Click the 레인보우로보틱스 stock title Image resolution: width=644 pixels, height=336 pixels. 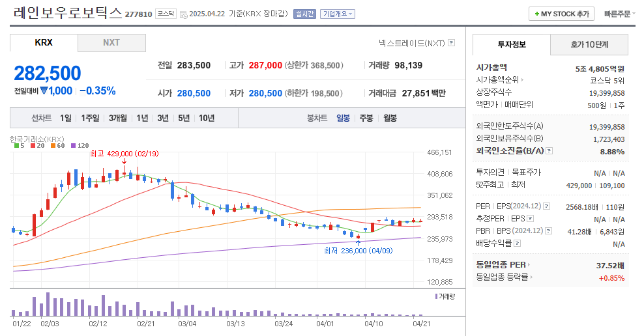click(x=68, y=13)
